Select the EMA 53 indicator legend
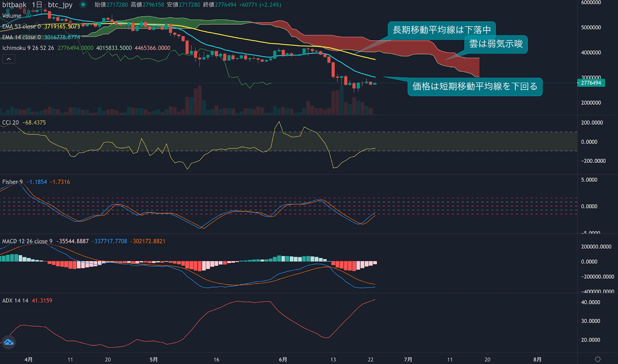Image resolution: width=618 pixels, height=364 pixels. coord(21,27)
